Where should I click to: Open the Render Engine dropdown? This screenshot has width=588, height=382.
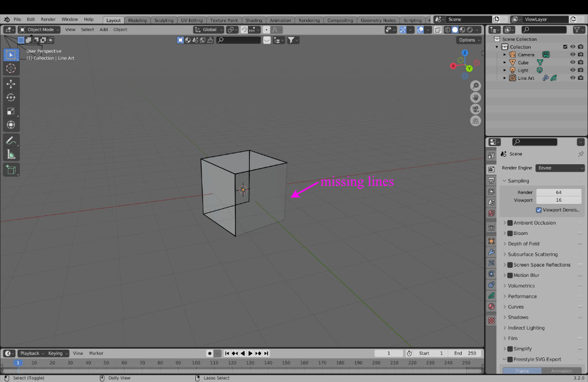click(560, 168)
